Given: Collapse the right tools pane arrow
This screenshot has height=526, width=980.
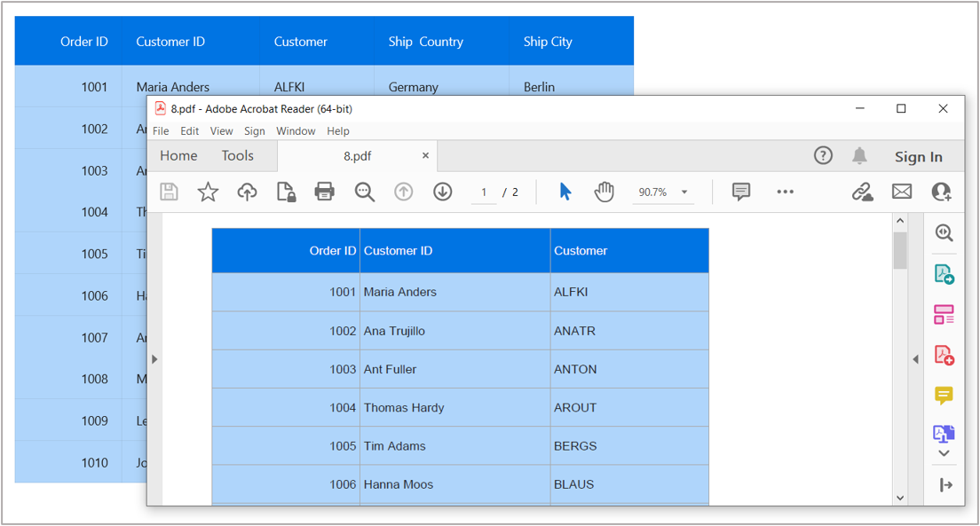Looking at the screenshot, I should (915, 359).
